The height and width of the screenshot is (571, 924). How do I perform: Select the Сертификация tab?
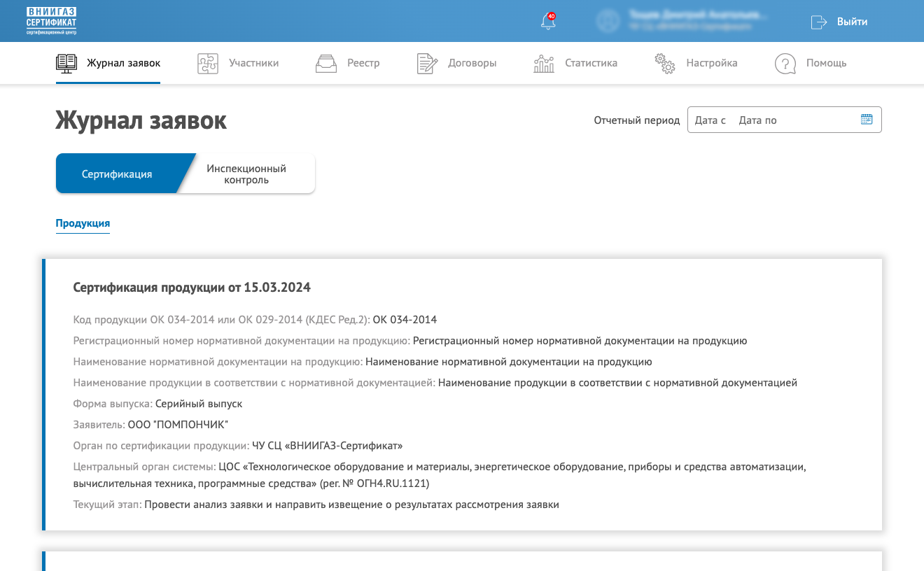(x=117, y=174)
